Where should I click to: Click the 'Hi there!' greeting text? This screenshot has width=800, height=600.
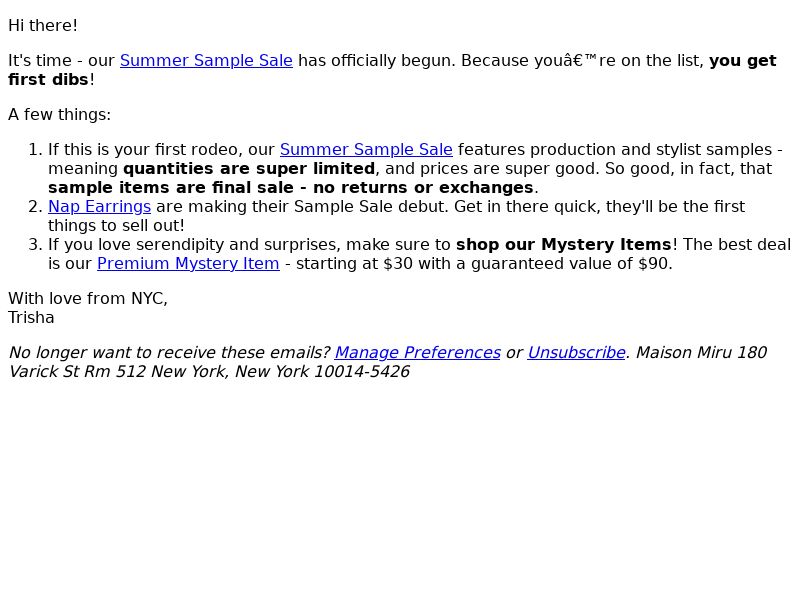[x=43, y=26]
